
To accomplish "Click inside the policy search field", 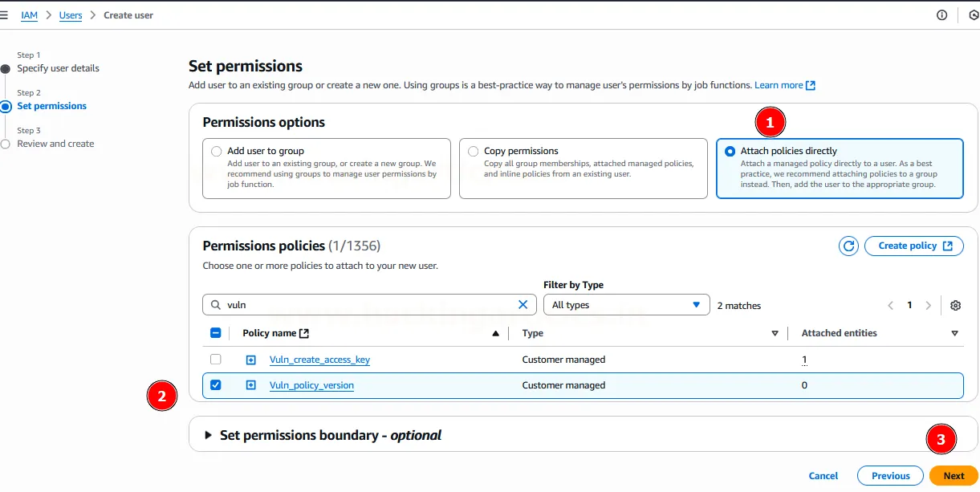I will 361,304.
